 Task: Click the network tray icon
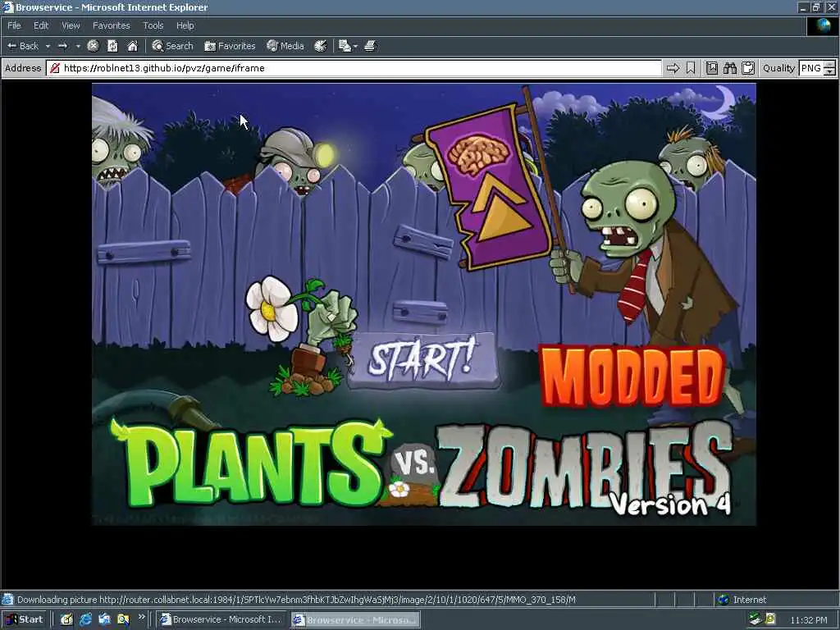pos(755,619)
